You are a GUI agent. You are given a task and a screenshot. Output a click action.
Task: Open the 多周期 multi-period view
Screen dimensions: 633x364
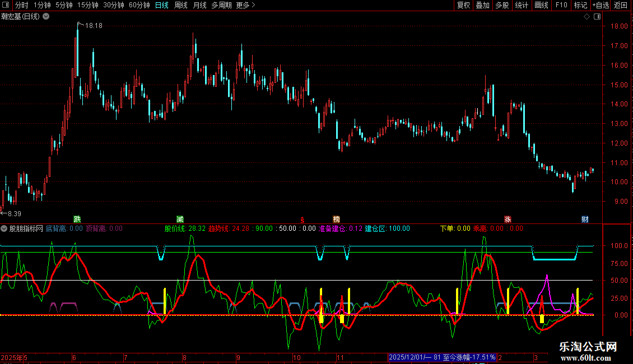click(x=222, y=5)
